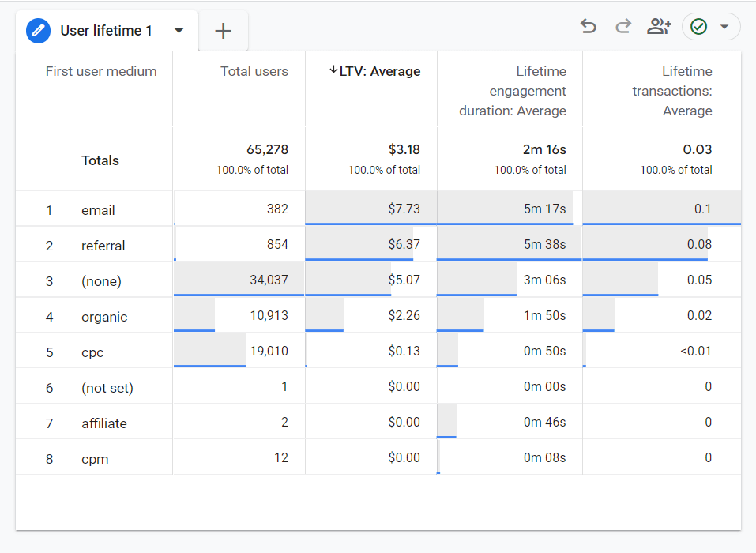
Task: Select the cpc row total users value 19,010
Action: coord(269,352)
